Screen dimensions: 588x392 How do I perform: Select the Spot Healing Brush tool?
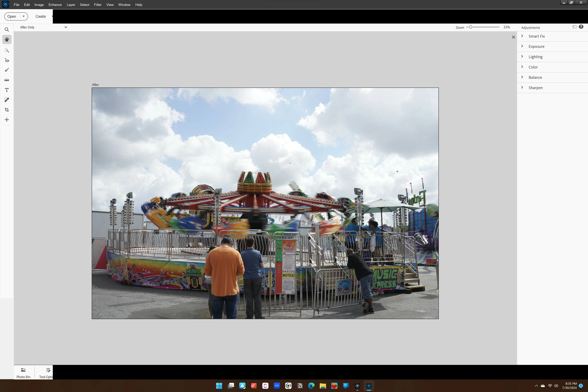click(x=7, y=100)
